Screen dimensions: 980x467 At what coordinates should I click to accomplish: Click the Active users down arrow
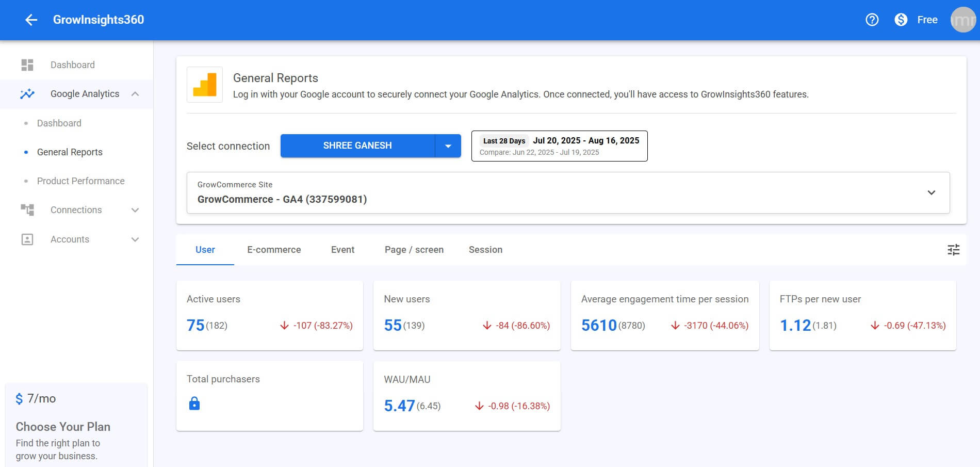[284, 326]
